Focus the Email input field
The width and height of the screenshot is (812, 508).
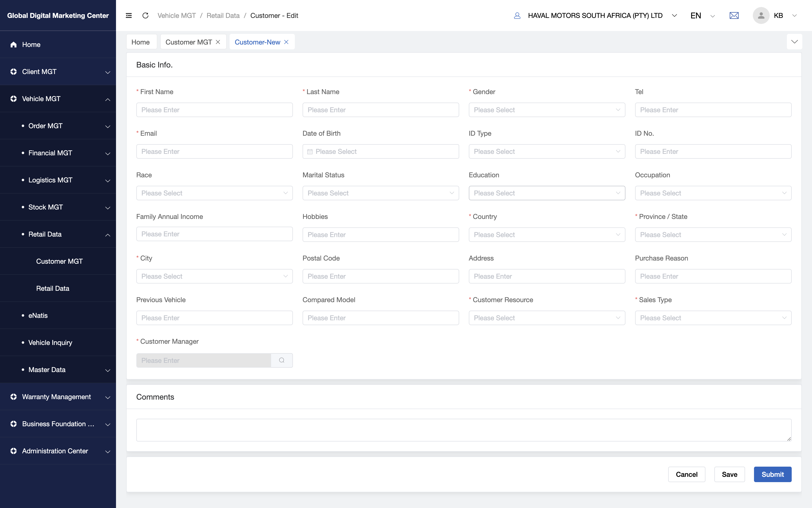click(214, 151)
